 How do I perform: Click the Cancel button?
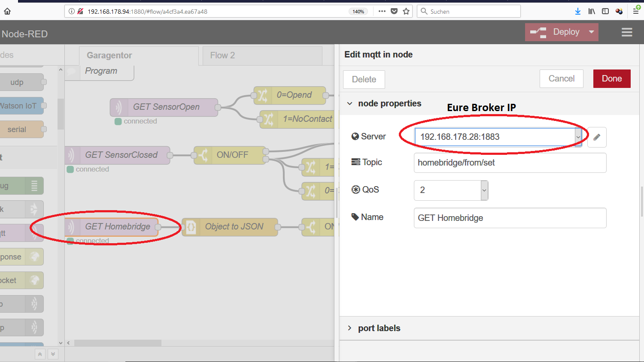point(561,79)
